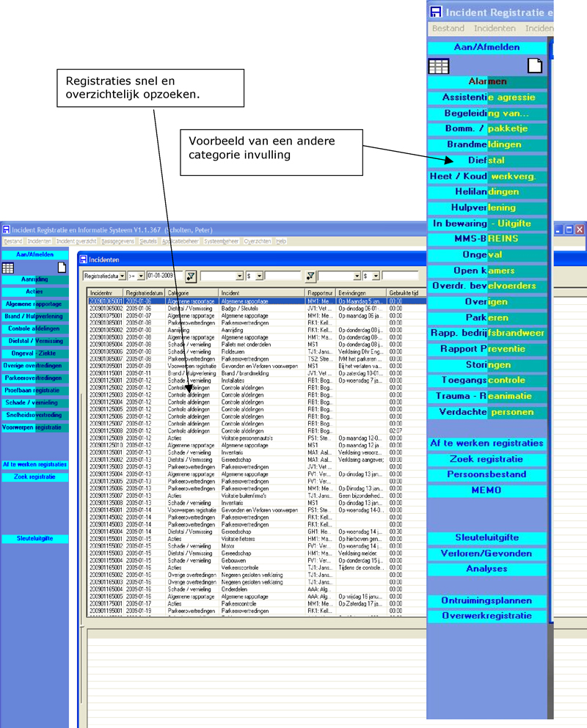Sort by the Rapporteur column header

(321, 293)
